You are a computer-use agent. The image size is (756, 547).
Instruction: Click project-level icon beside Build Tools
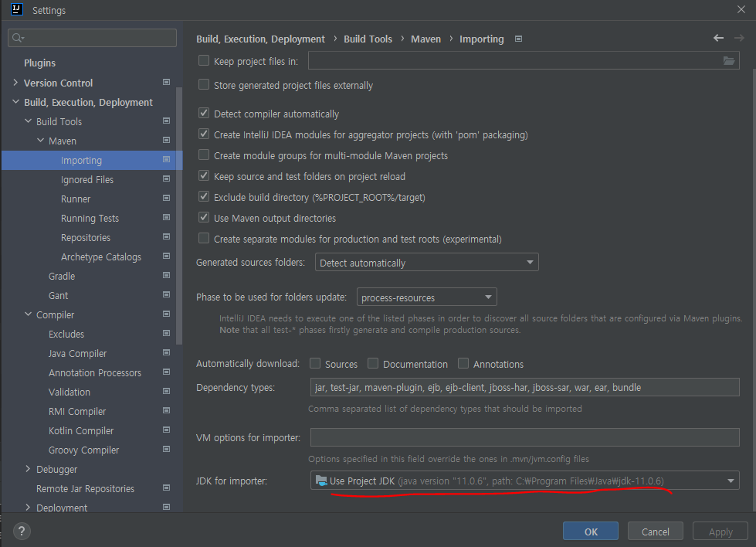point(166,121)
